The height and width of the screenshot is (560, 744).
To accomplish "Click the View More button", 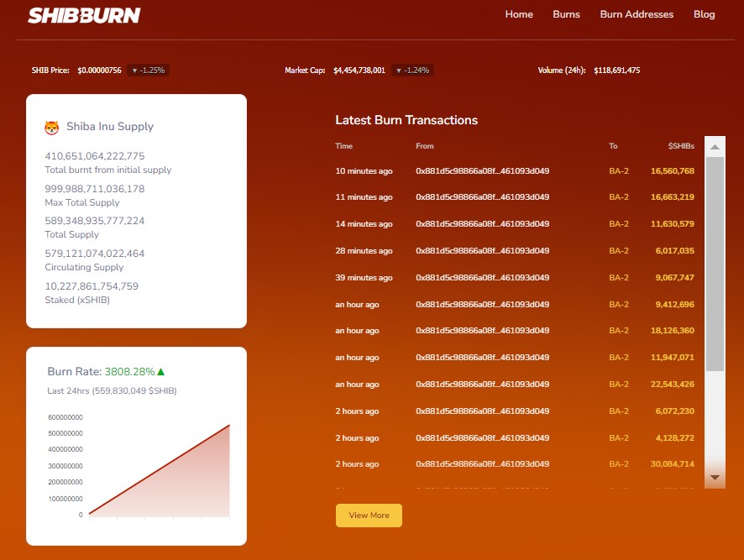I will 369,516.
